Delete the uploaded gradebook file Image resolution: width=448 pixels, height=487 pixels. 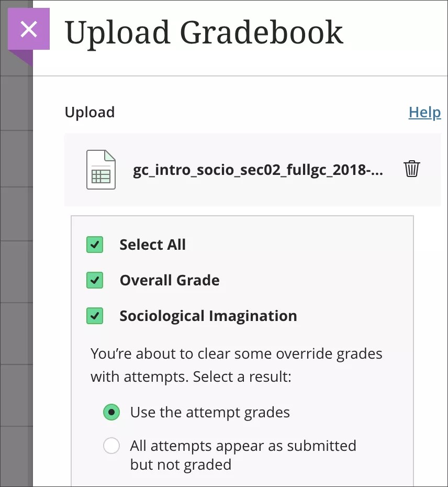pos(412,169)
